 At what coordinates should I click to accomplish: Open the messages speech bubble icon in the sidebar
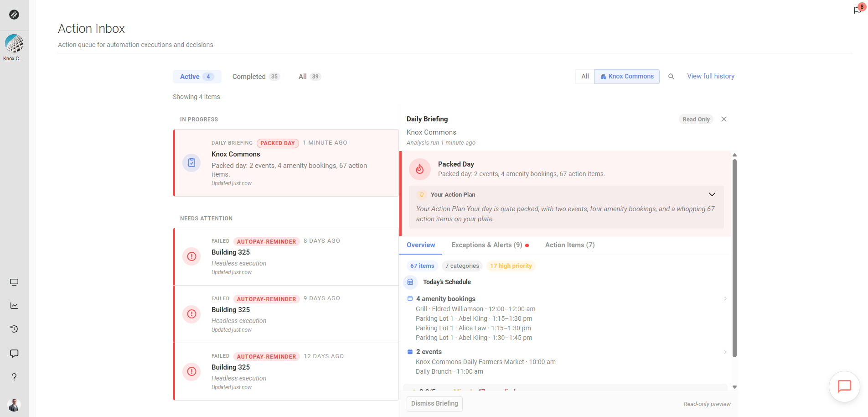[14, 354]
